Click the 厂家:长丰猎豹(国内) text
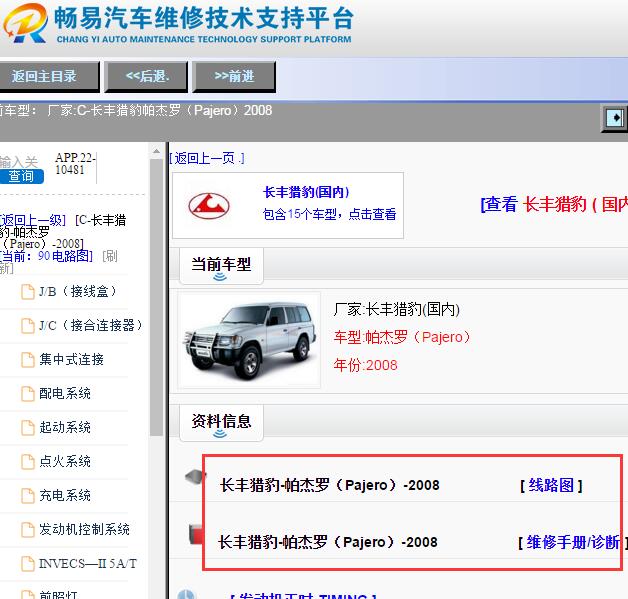The image size is (628, 599). (x=397, y=310)
